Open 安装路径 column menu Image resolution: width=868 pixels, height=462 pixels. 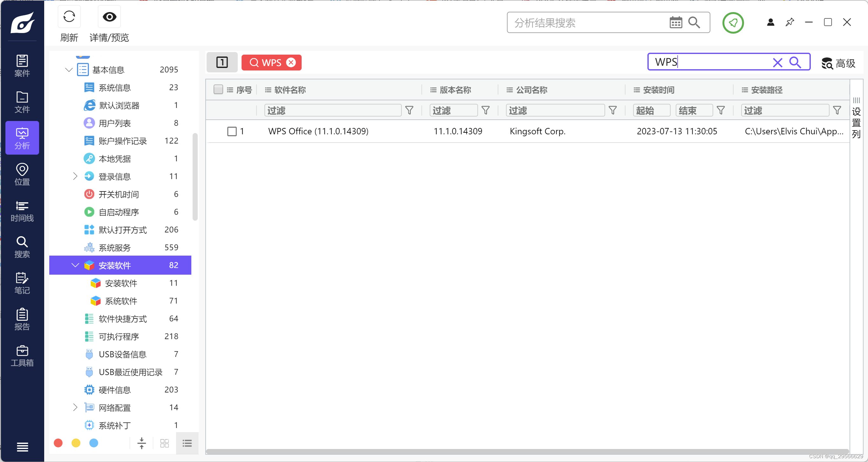745,90
